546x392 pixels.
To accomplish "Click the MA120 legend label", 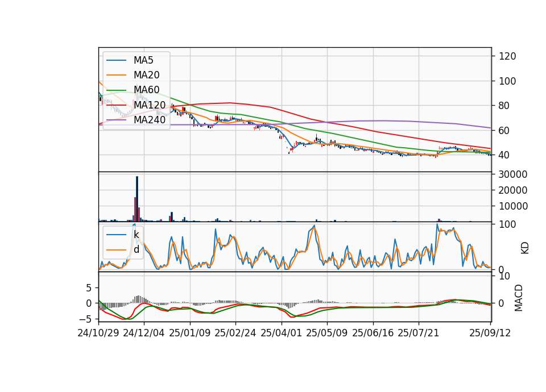I will pyautogui.click(x=150, y=105).
